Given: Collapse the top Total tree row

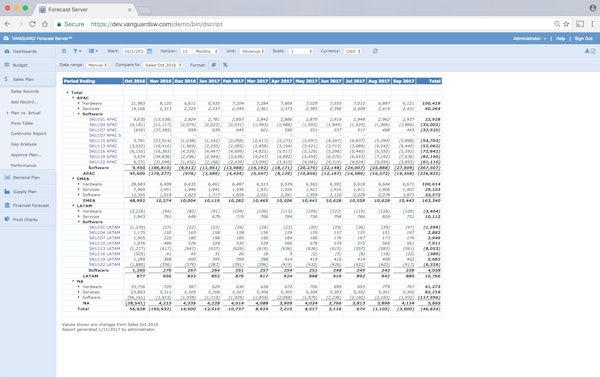Looking at the screenshot, I should click(67, 93).
